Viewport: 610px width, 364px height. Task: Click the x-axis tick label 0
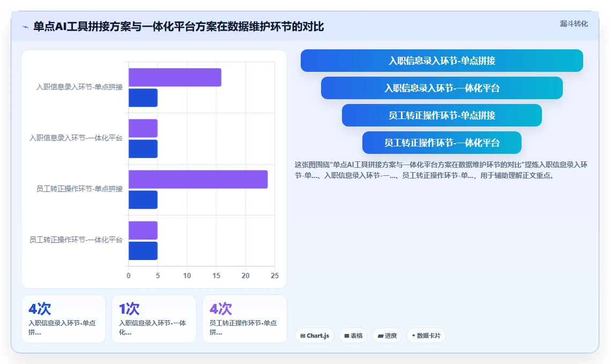click(129, 276)
